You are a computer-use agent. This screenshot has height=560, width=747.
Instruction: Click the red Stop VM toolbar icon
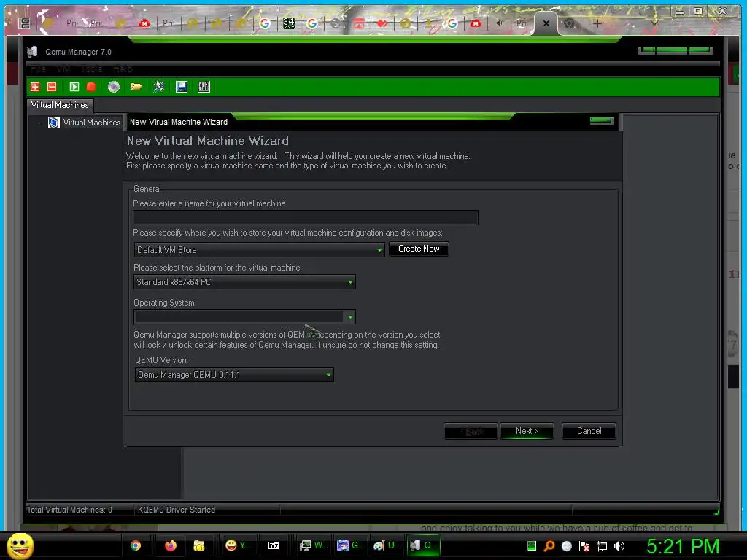click(x=91, y=87)
